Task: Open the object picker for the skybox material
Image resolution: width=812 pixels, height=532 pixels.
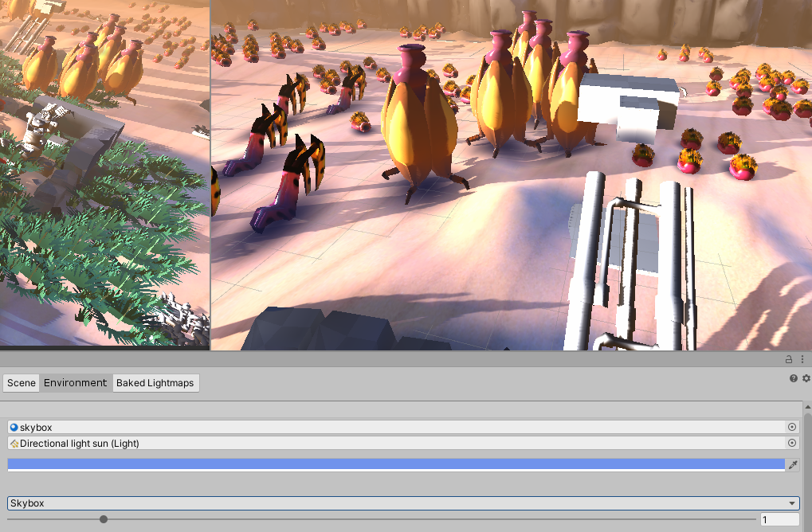Action: pyautogui.click(x=791, y=427)
